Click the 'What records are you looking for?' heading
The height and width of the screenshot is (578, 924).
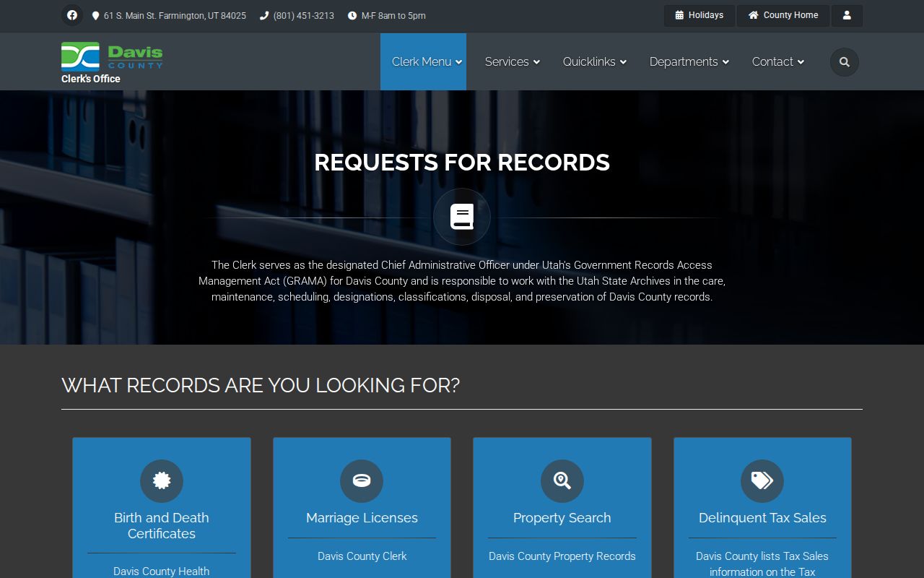point(261,385)
